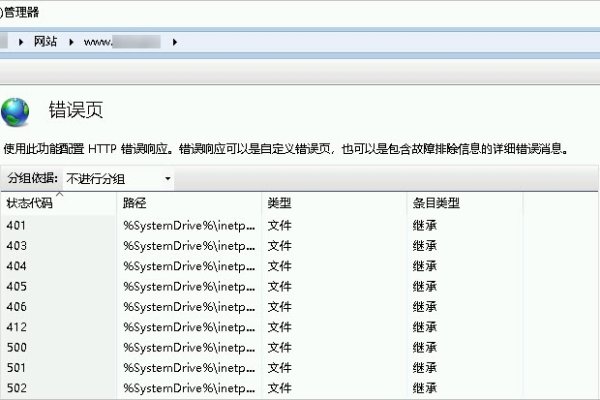This screenshot has height=400, width=600.
Task: Select the 502 status code row
Action: (x=261, y=388)
